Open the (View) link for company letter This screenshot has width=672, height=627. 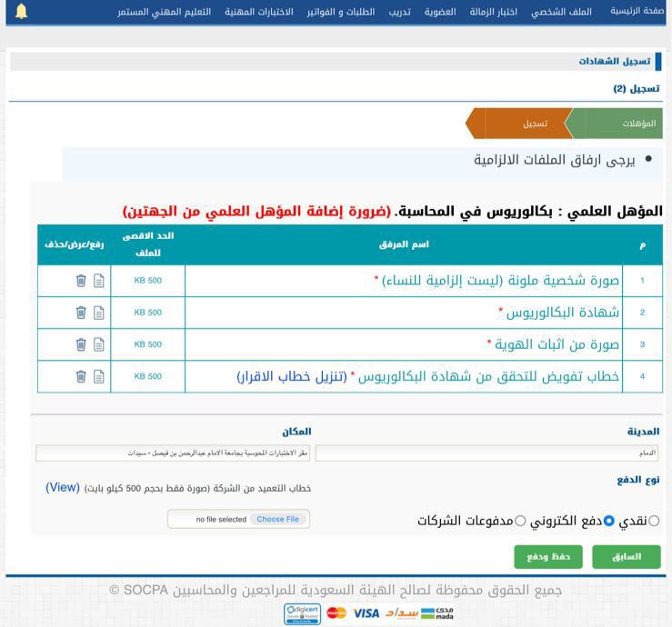[63, 487]
